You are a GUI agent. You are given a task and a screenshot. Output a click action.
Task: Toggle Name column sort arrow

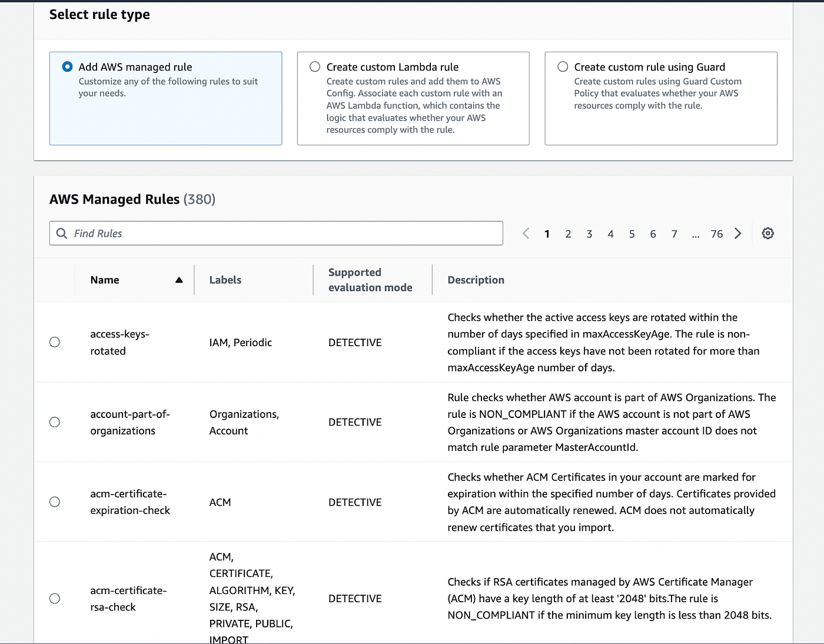coord(179,280)
